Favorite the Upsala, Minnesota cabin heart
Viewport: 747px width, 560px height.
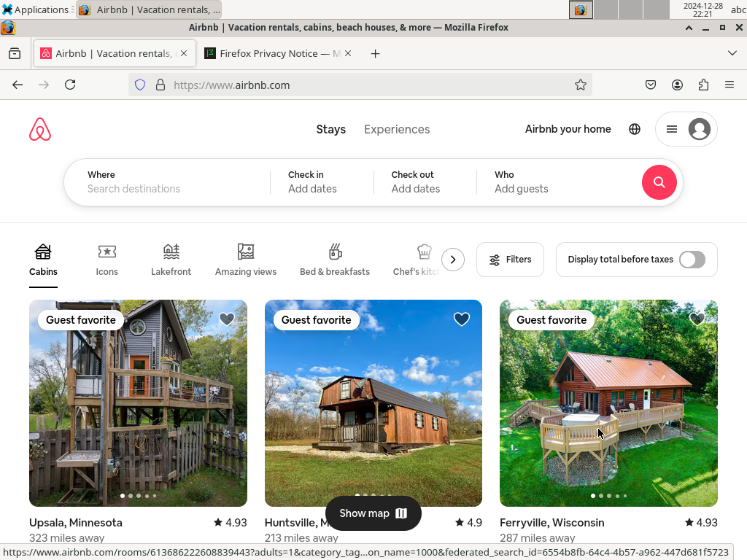pos(227,319)
